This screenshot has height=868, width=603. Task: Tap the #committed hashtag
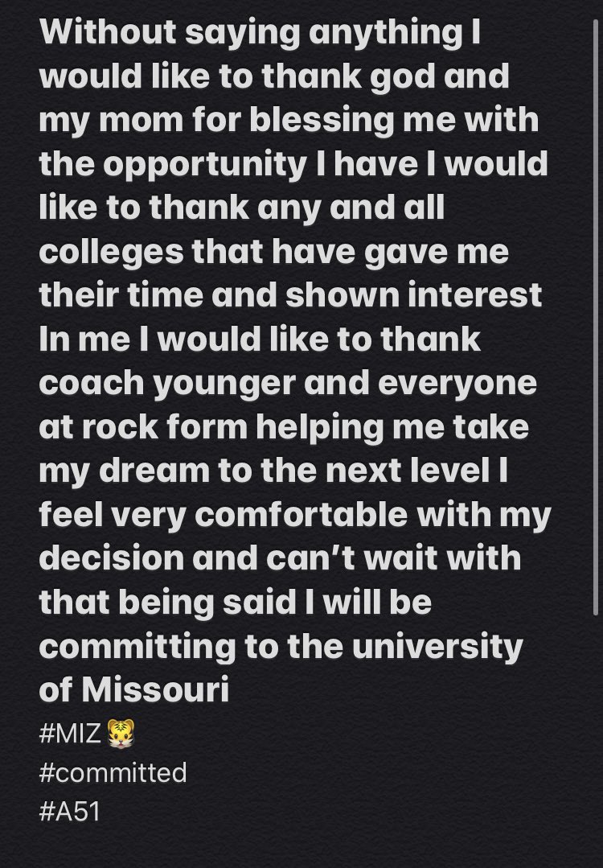coord(113,772)
